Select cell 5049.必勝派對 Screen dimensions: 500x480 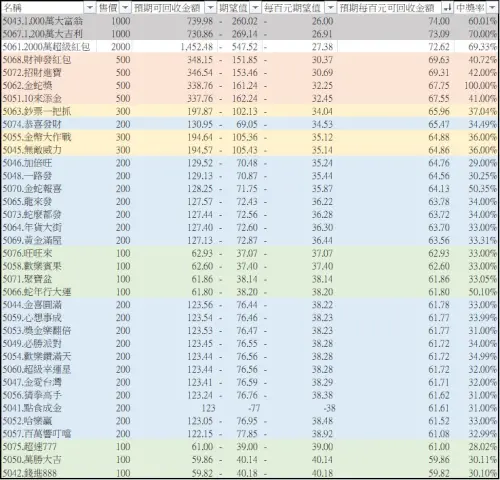click(x=49, y=343)
